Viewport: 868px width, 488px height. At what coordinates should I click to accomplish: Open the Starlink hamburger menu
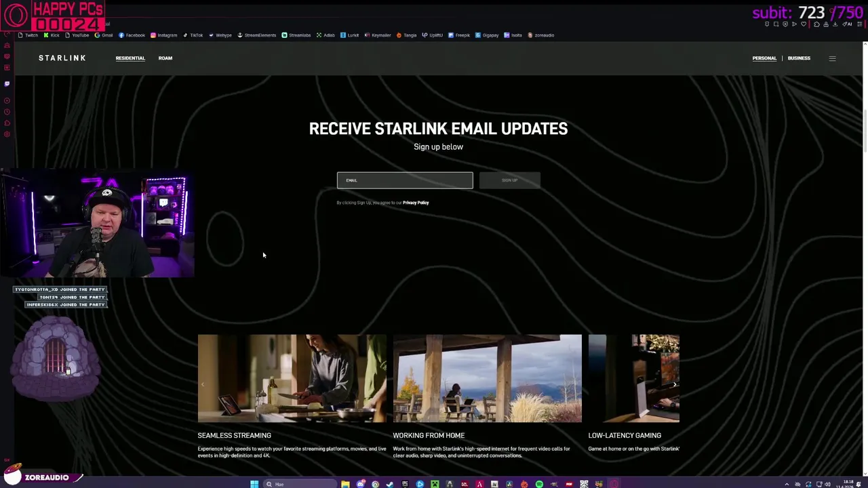832,58
